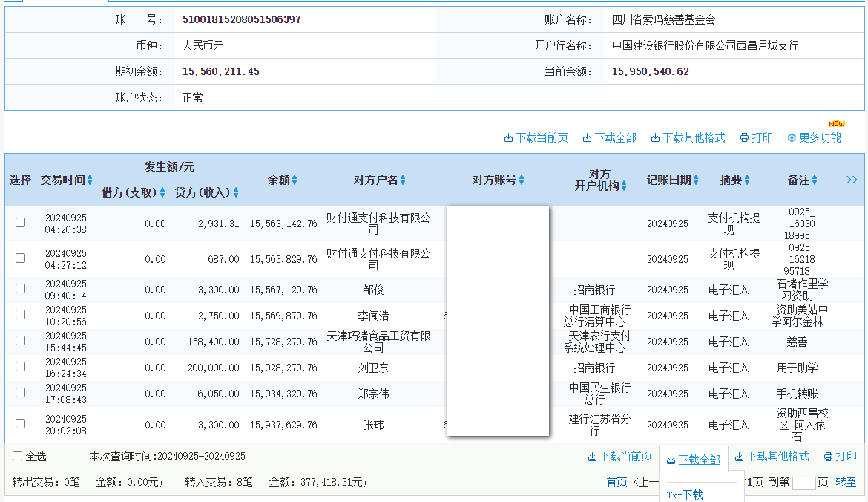Click 转至 to jump to page

(846, 482)
